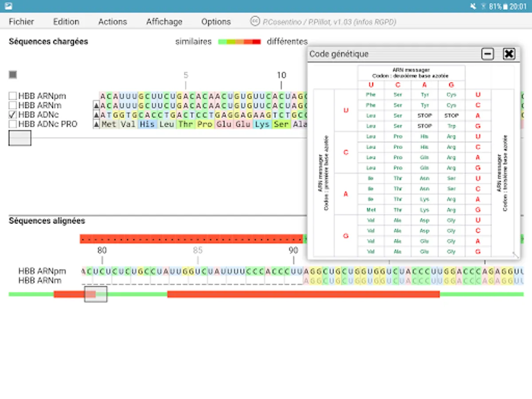Select the HBB ARNm label in aligned sequences
Image resolution: width=532 pixels, height=399 pixels.
(40, 280)
